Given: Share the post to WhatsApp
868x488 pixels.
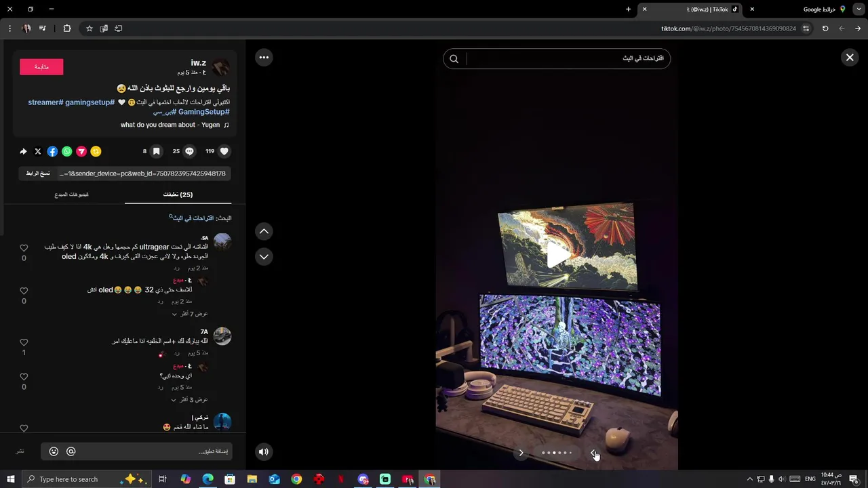Looking at the screenshot, I should pyautogui.click(x=67, y=151).
